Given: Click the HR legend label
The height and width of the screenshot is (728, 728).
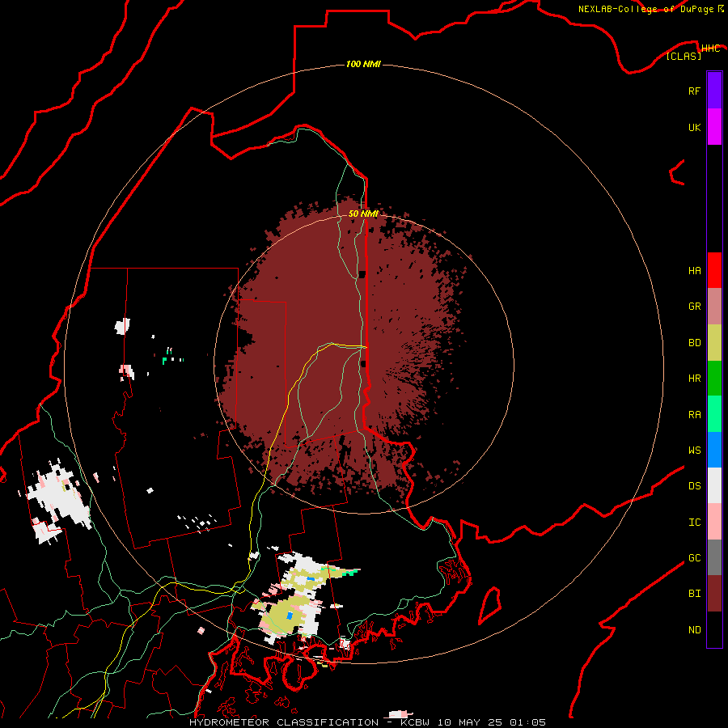Looking at the screenshot, I should pyautogui.click(x=694, y=379).
